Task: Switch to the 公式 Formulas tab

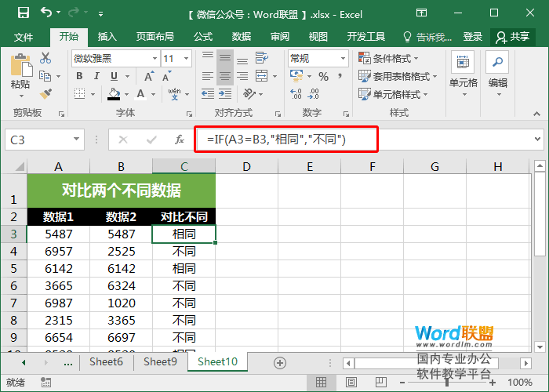Action: coord(203,36)
